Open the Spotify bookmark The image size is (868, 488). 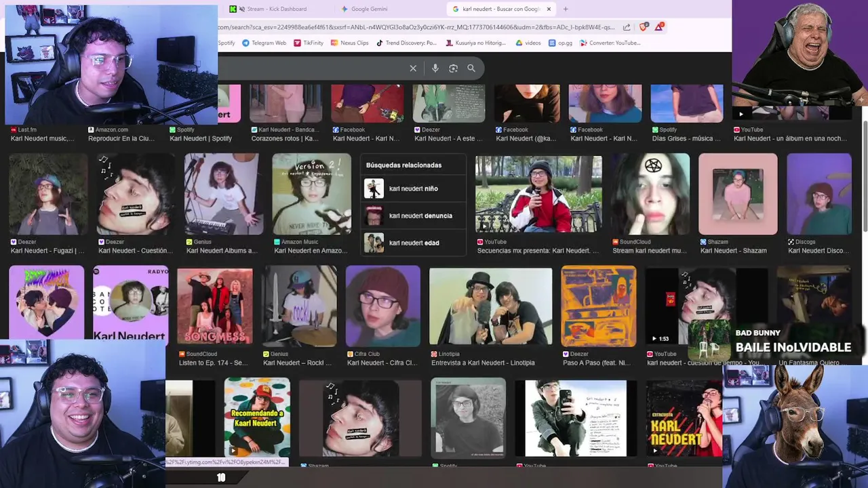point(226,43)
